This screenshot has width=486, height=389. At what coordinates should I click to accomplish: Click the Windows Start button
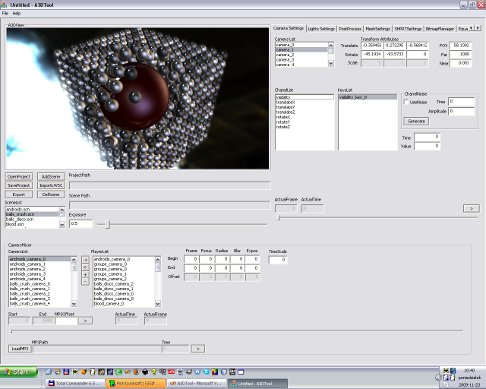pos(19,372)
